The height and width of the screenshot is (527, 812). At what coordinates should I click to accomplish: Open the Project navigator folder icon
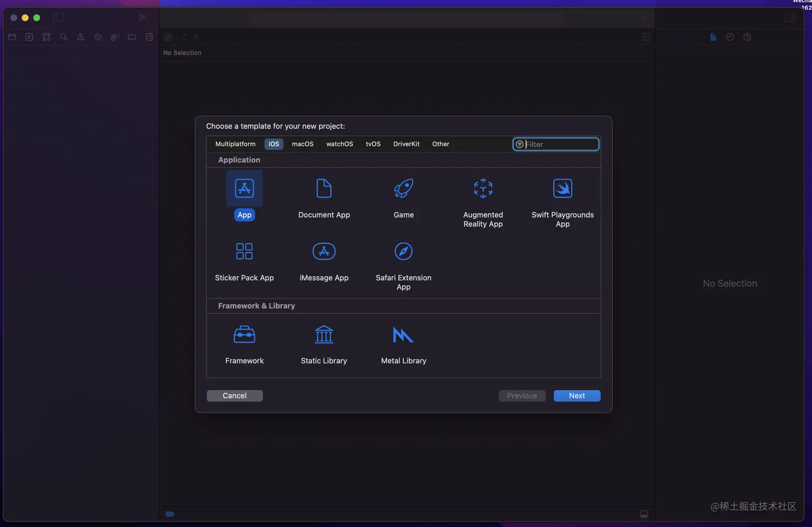tap(12, 37)
